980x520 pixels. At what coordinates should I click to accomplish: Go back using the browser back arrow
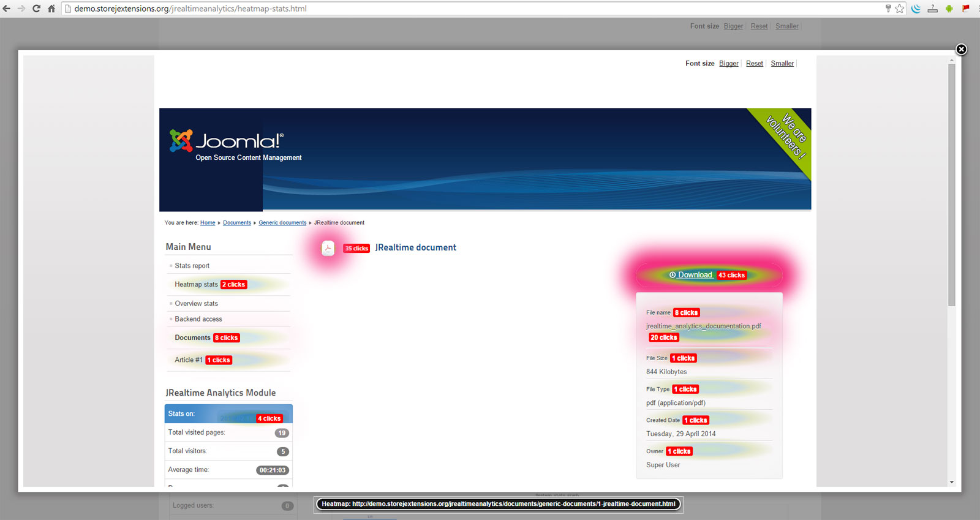point(7,9)
